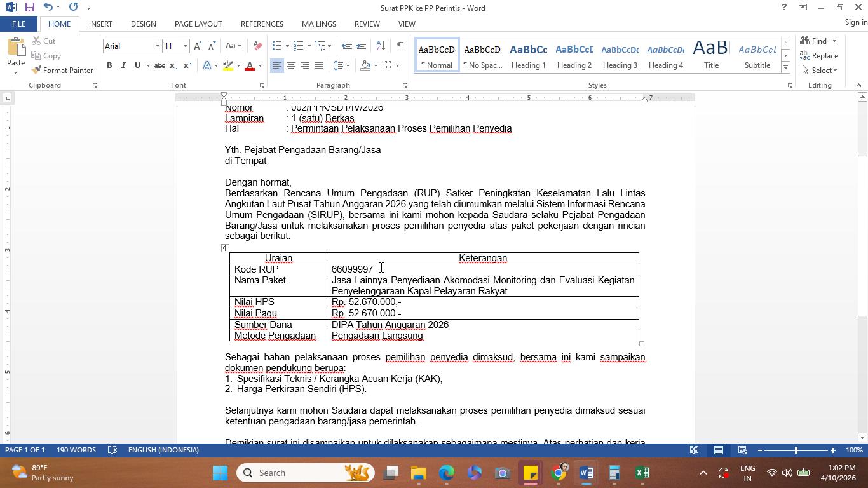
Task: Apply the Title style
Action: pos(712,55)
